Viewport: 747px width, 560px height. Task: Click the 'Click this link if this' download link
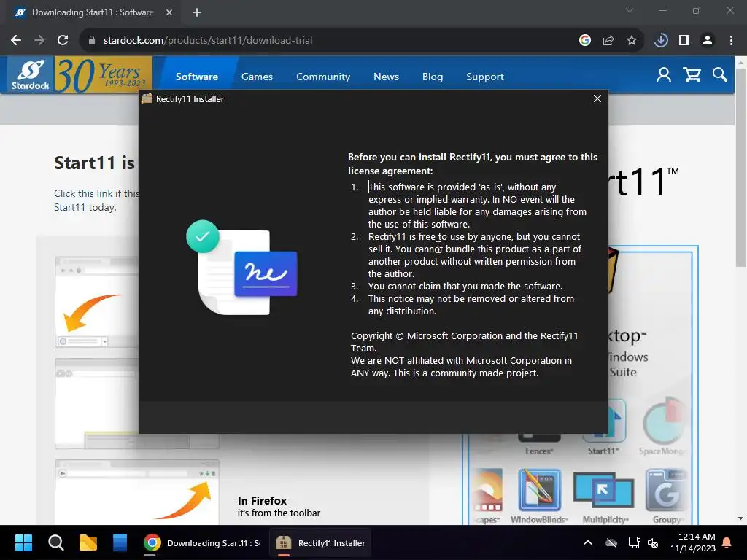pos(96,193)
